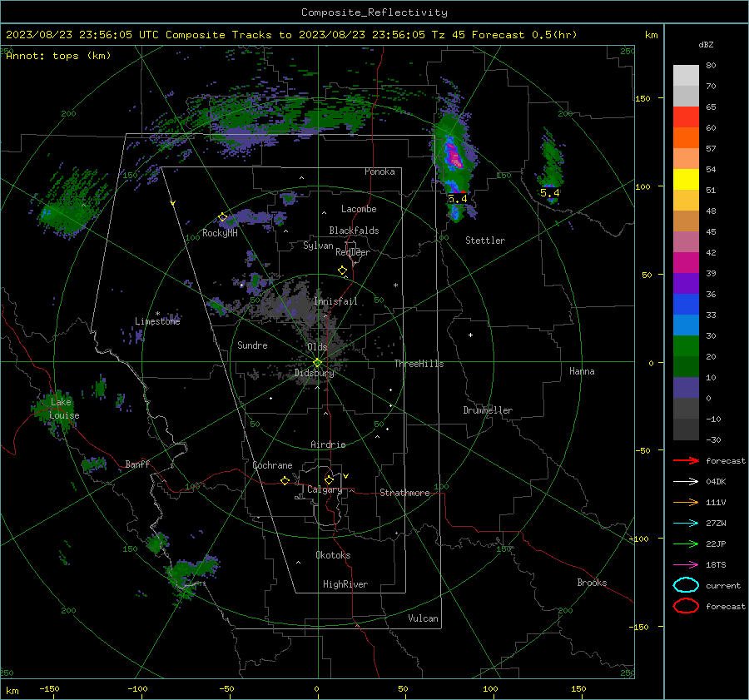The width and height of the screenshot is (749, 700).
Task: Click the Okotoks city label
Action: pyautogui.click(x=333, y=555)
